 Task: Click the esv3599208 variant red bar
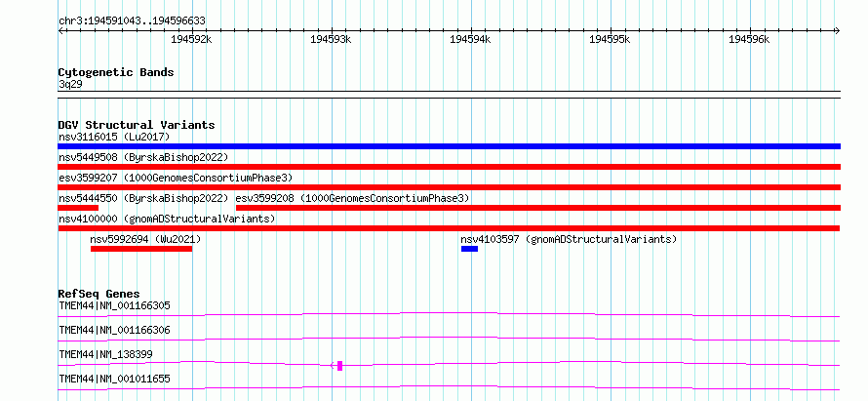[538, 208]
